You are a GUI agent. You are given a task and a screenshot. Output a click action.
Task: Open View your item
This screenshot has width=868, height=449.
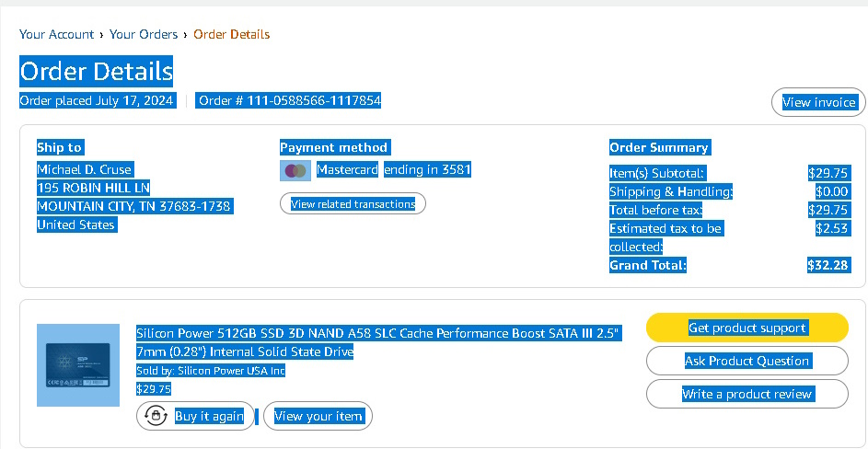(x=318, y=416)
